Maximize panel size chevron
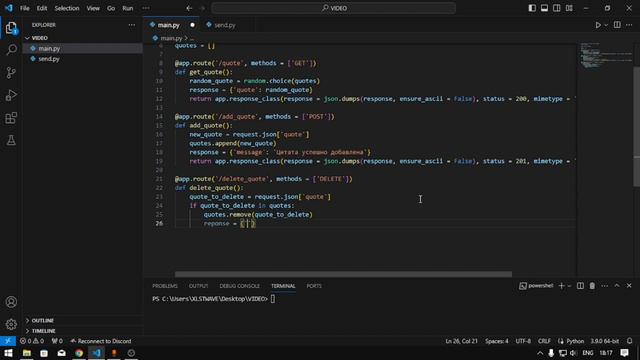This screenshot has height=360, width=640. pyautogui.click(x=617, y=286)
